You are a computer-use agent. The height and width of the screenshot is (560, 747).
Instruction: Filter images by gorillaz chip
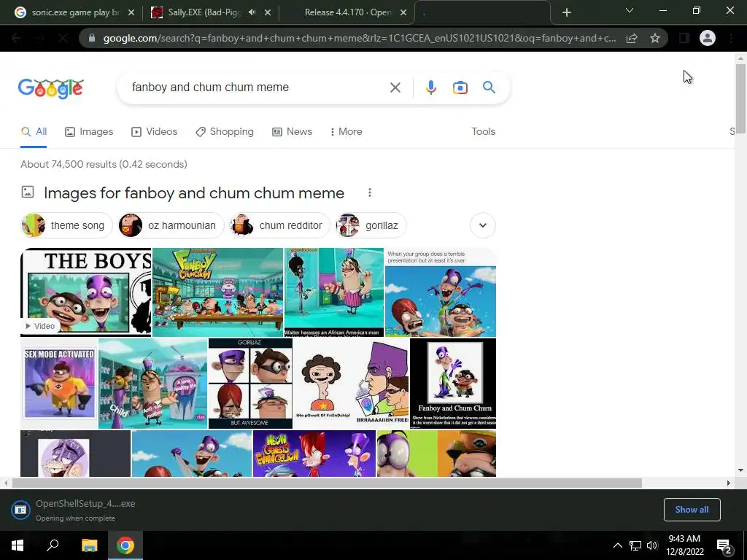tap(371, 225)
